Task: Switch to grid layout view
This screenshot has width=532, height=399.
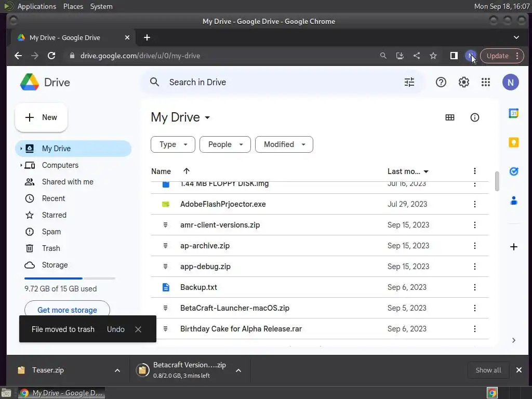Action: 450,117
